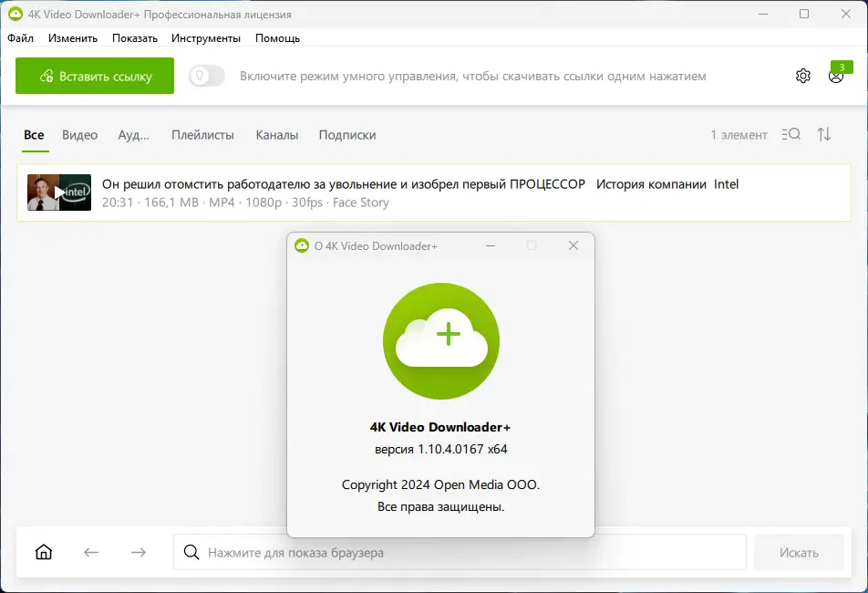This screenshot has height=593, width=868.
Task: Click the forward navigation arrow
Action: 138,552
